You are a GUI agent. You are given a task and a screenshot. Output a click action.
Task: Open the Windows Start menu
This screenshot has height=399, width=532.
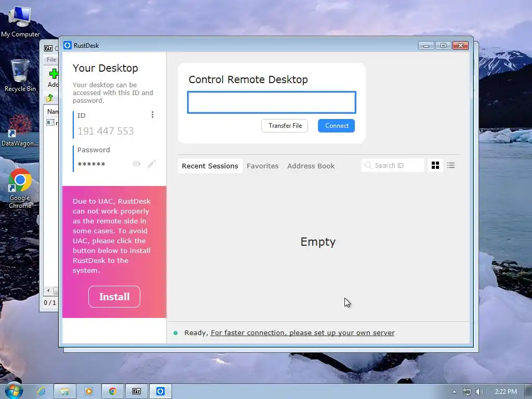coord(13,391)
